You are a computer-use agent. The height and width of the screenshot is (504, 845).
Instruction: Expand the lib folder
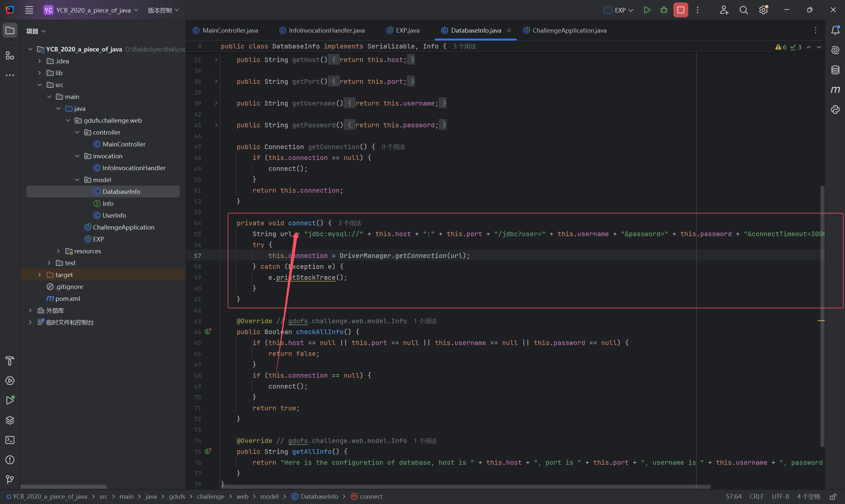[x=39, y=73]
